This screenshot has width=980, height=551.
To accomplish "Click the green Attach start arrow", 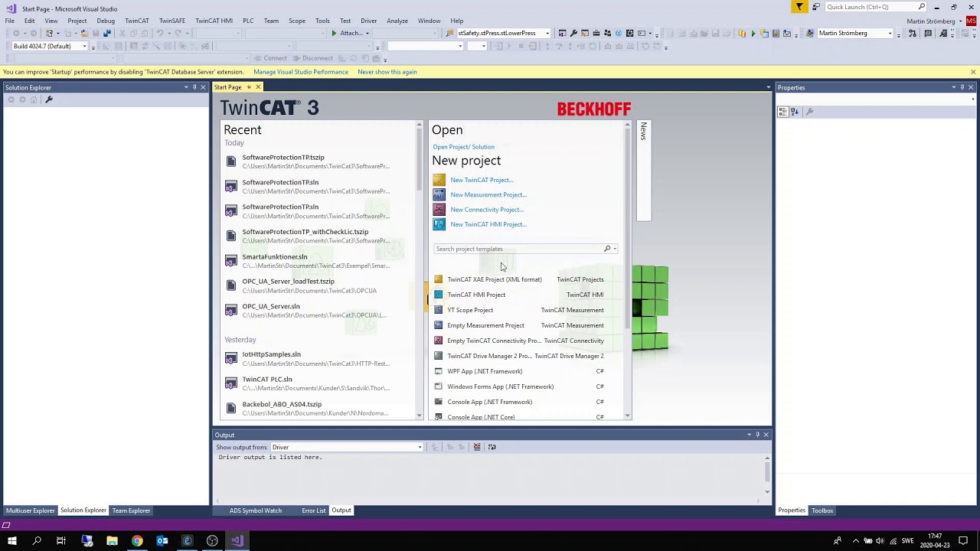I will [334, 33].
